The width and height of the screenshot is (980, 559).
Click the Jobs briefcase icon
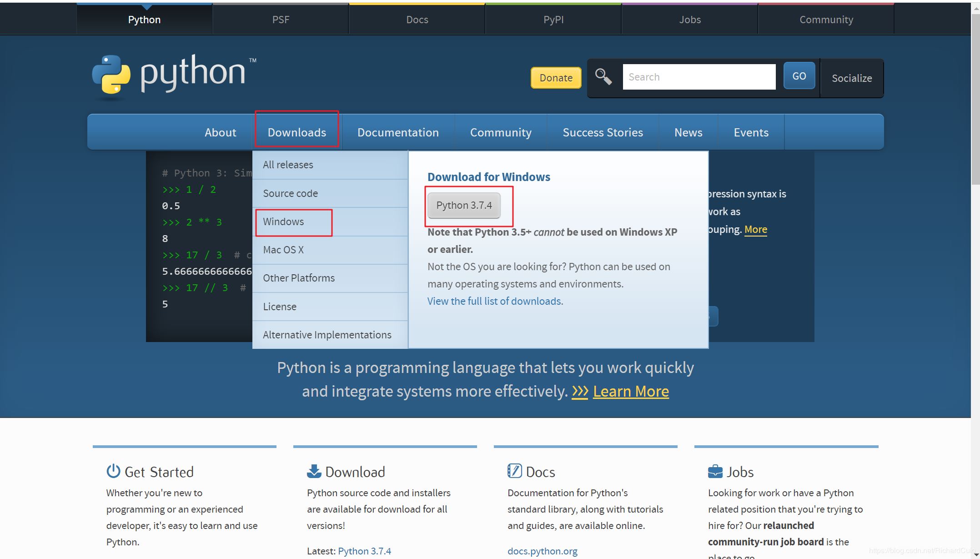point(714,471)
